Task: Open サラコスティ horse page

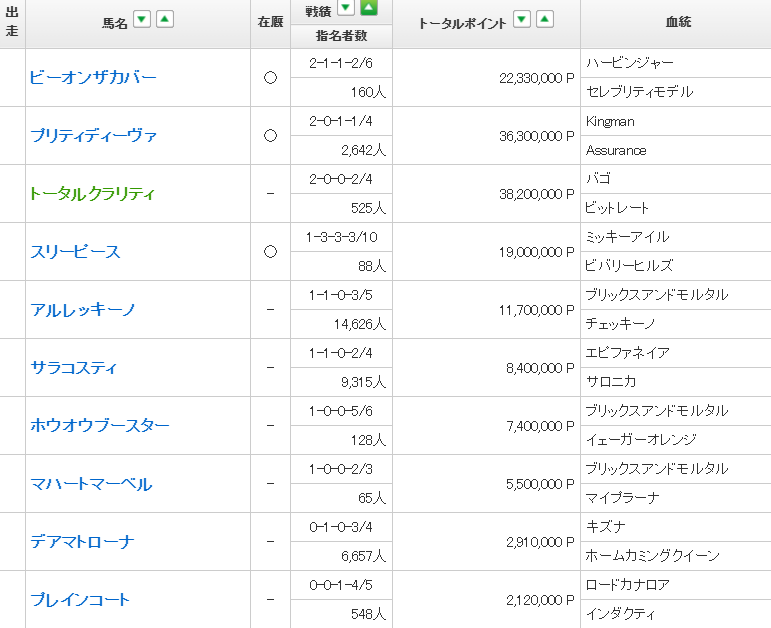Action: click(x=74, y=367)
